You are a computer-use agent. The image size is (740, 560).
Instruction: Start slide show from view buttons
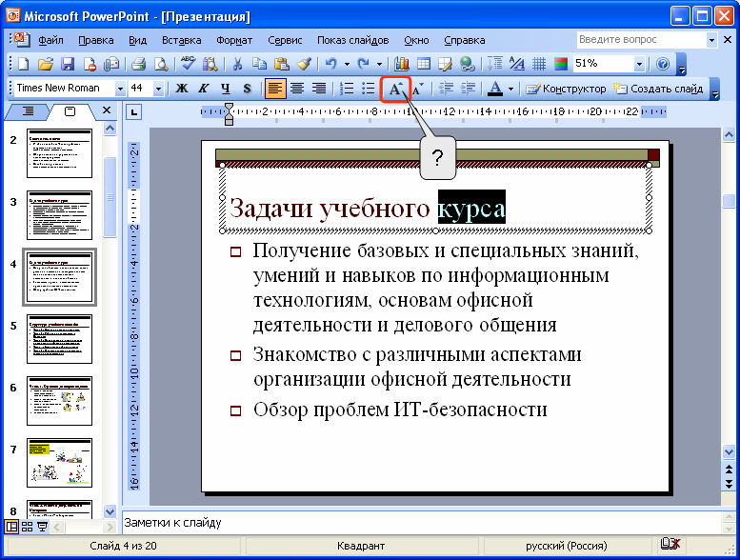tap(43, 527)
